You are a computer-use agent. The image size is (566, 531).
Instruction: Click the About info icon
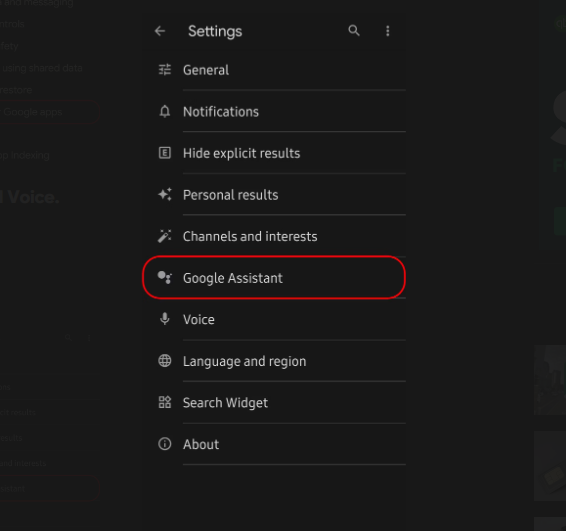[x=165, y=444]
